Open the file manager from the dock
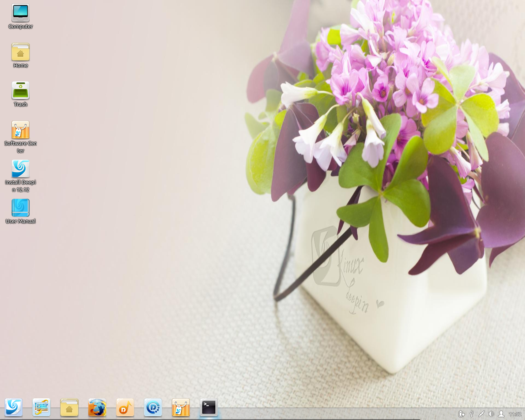This screenshot has height=420, width=525. [69, 407]
